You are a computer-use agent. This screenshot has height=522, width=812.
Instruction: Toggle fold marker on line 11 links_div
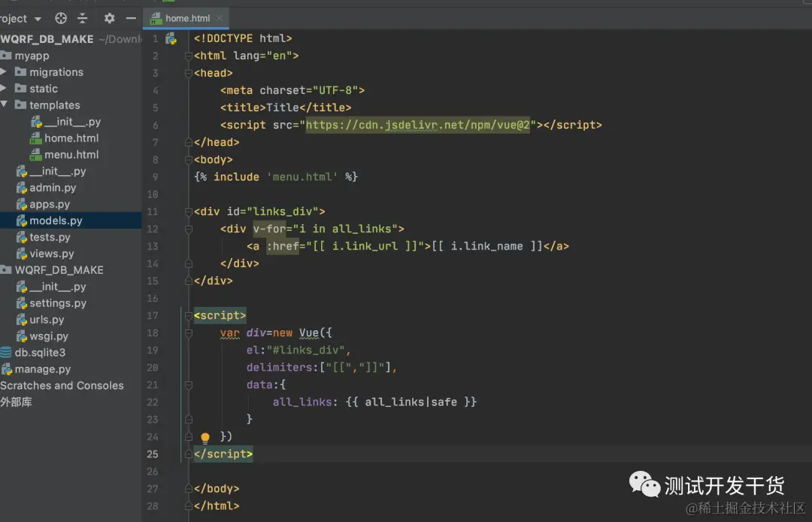click(189, 211)
